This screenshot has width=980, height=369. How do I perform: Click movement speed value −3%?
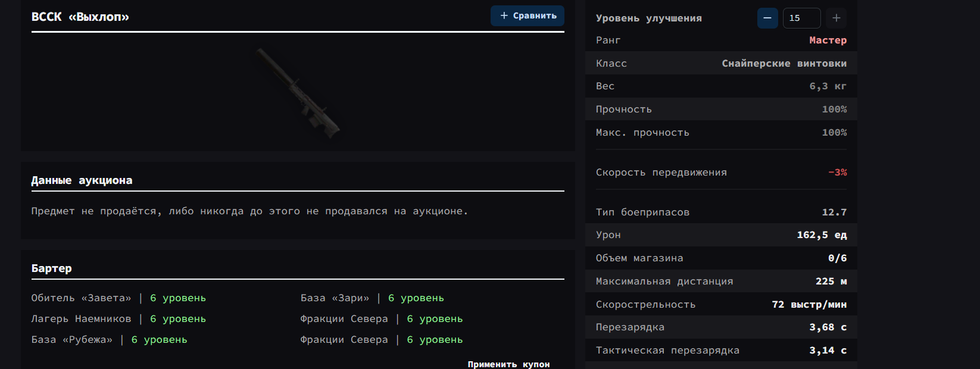837,173
